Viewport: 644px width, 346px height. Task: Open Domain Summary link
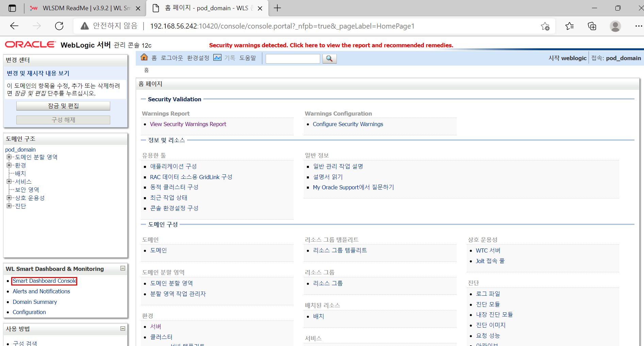click(x=35, y=302)
